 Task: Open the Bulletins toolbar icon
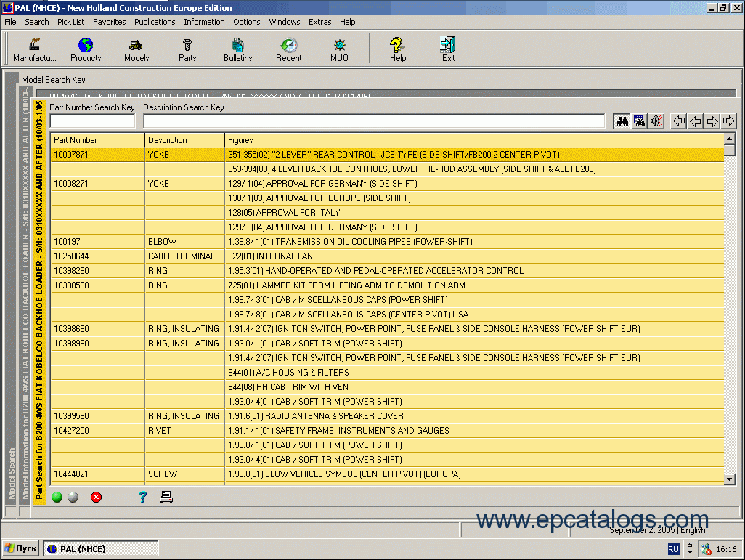click(237, 49)
